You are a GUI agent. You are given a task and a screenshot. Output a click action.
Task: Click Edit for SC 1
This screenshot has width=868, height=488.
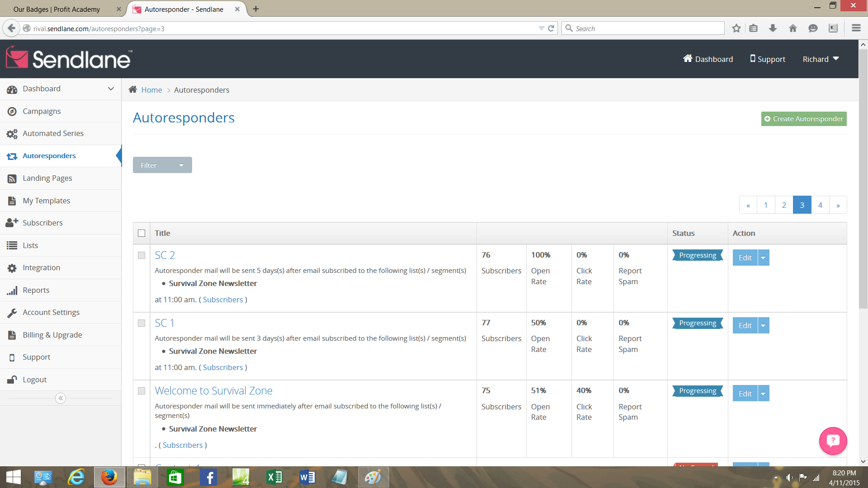[745, 325]
